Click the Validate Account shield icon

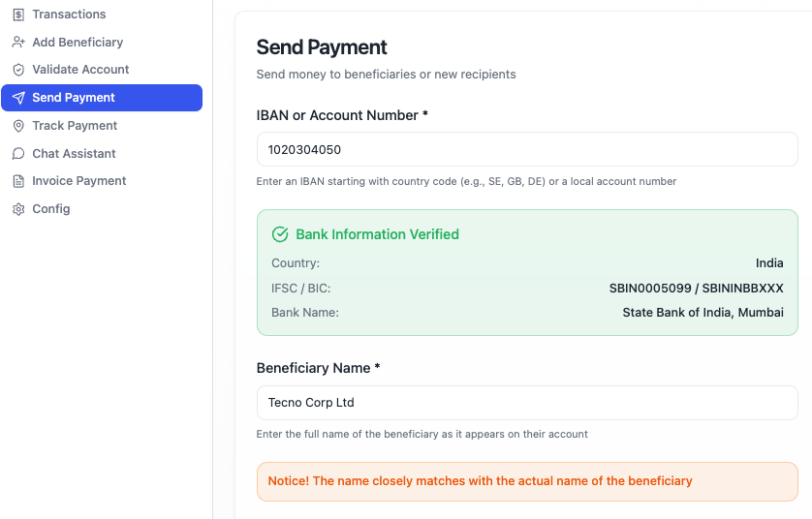18,70
